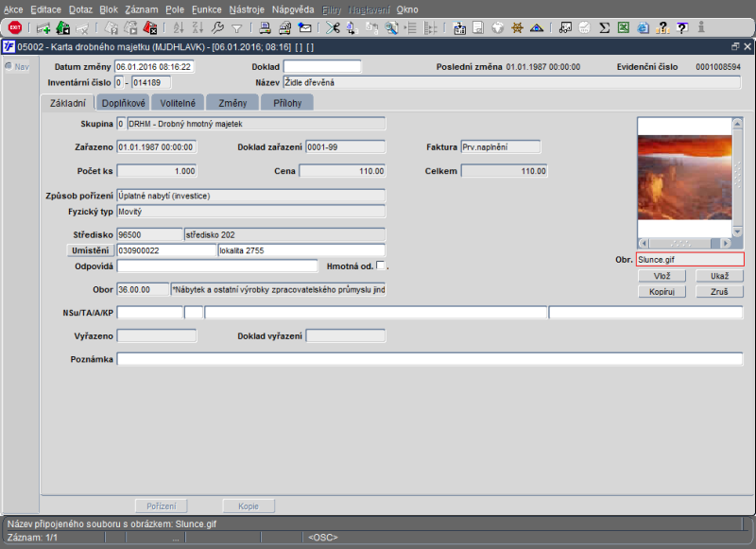Click the ship wheel navigation icon

point(517,28)
